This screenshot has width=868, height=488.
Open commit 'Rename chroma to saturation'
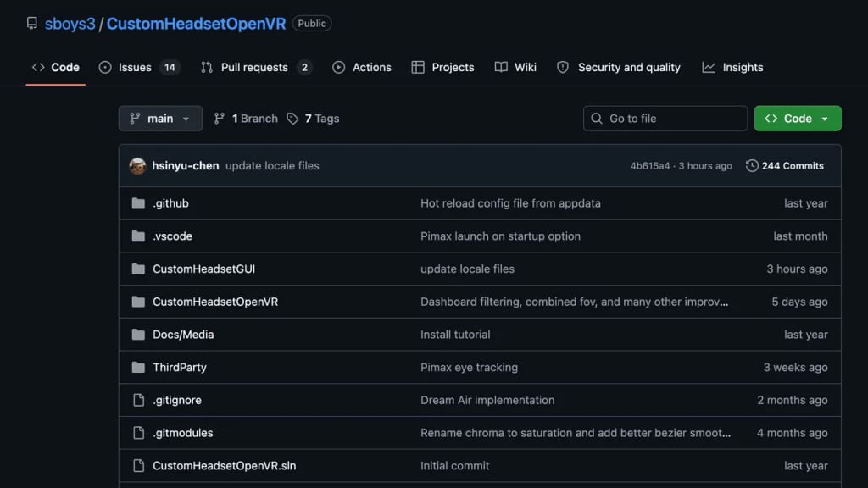(x=576, y=433)
